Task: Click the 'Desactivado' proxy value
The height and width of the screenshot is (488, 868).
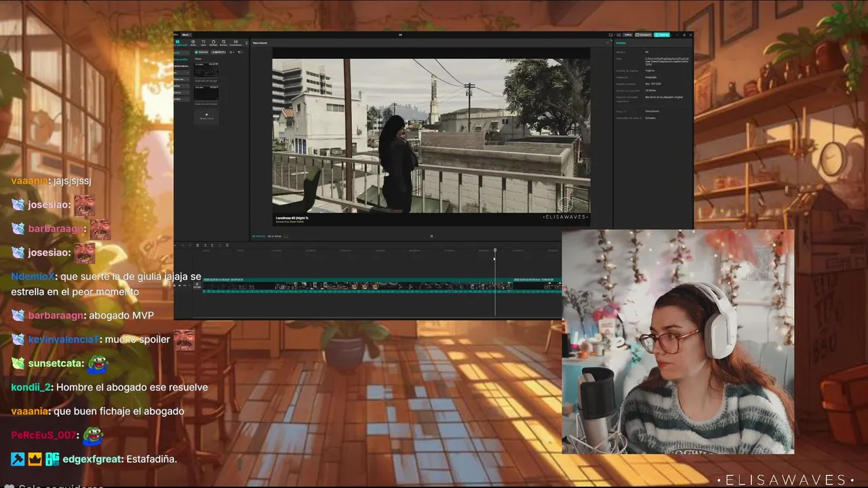Action: click(x=652, y=111)
